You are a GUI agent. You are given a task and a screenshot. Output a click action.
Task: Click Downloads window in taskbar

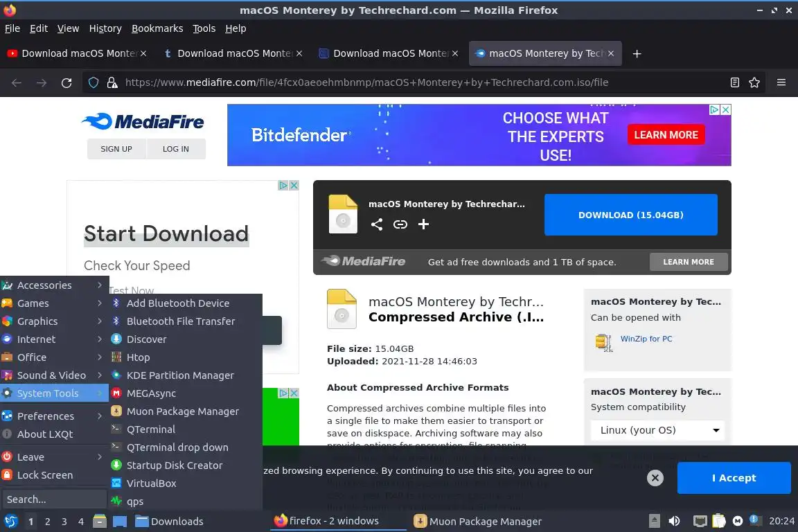tap(170, 522)
